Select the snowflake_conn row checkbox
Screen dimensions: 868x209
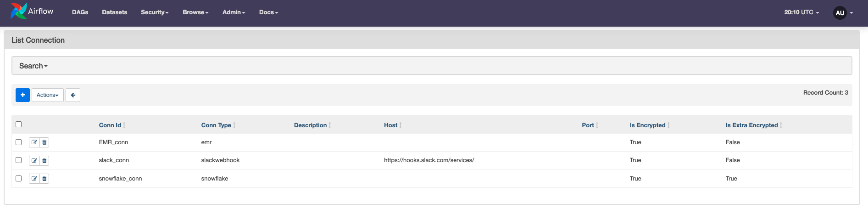(x=19, y=178)
